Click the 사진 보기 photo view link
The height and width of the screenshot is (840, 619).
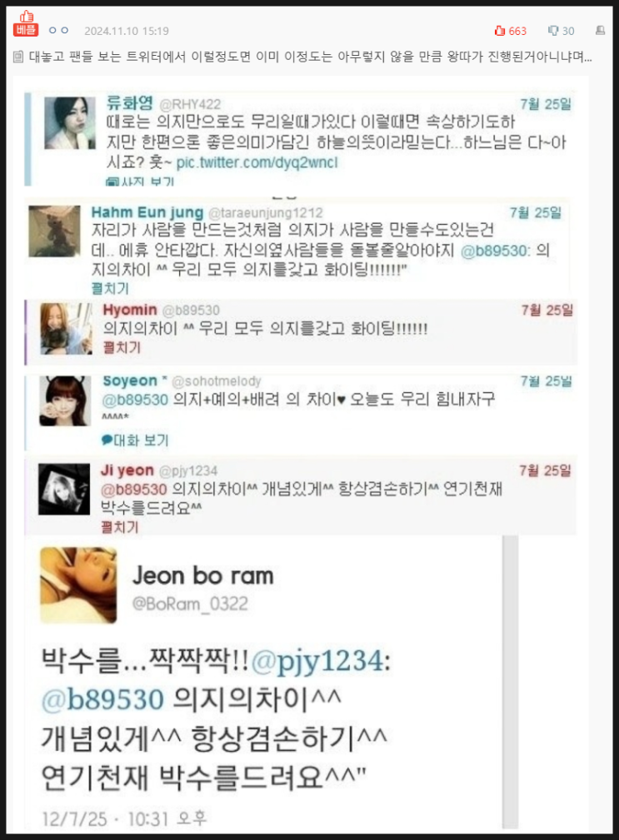tap(141, 181)
